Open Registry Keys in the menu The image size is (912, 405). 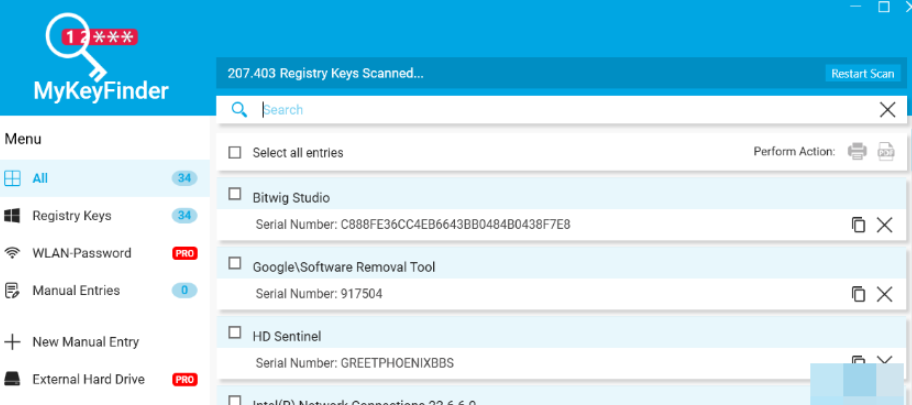click(x=105, y=215)
